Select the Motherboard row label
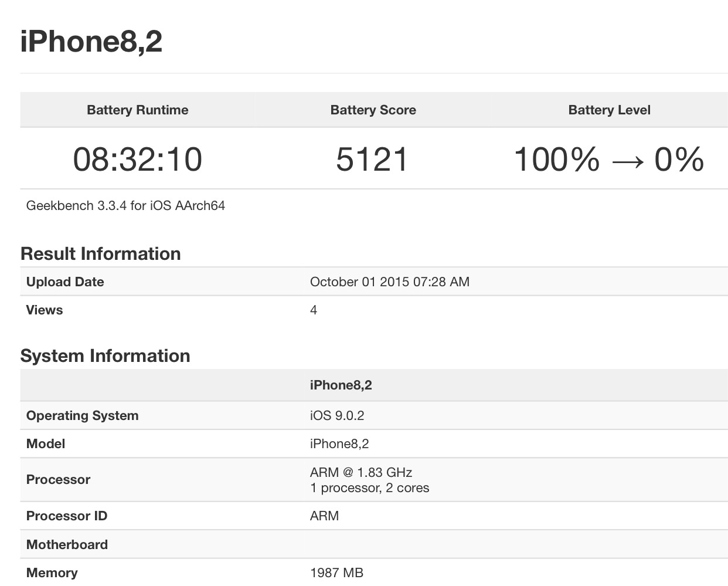 67,545
